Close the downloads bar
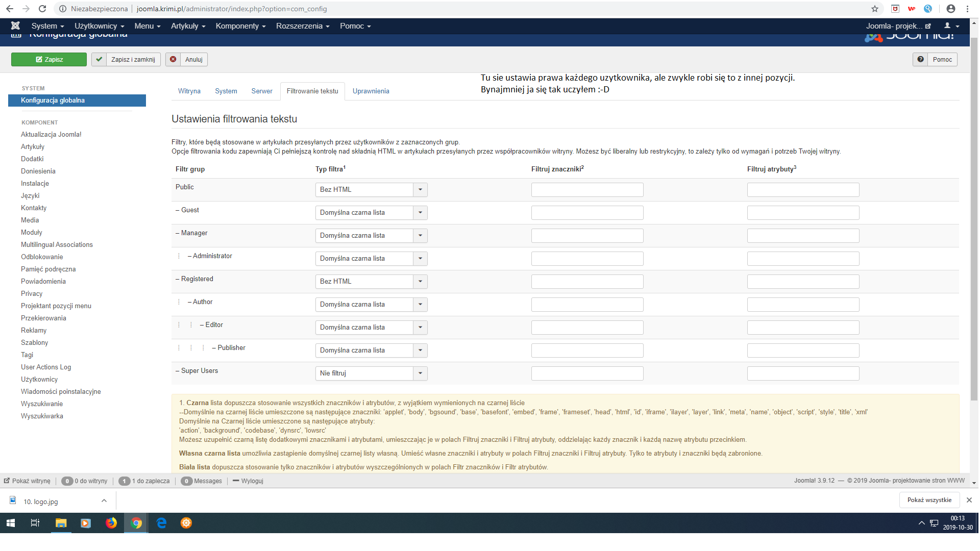 click(969, 500)
